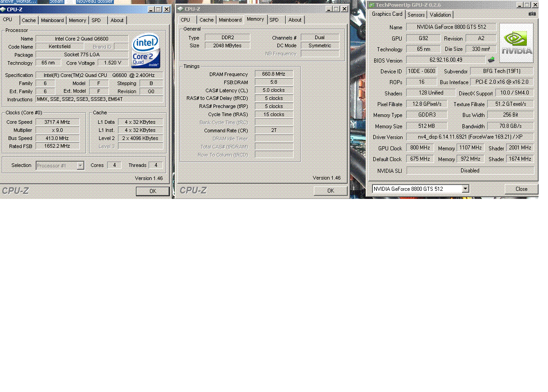Click the CAS# Latency value 5.0 clocks
The height and width of the screenshot is (392, 548).
274,90
